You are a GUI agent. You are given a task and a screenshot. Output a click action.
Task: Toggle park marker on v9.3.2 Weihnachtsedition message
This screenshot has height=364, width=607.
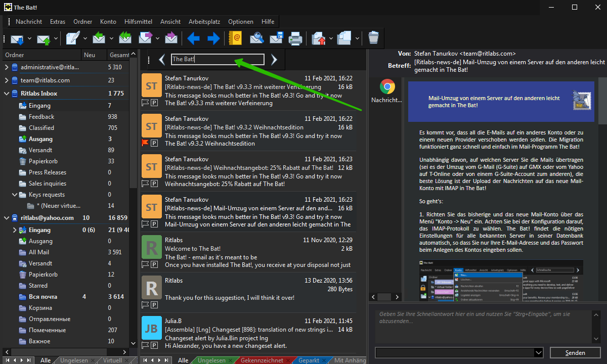tap(154, 143)
